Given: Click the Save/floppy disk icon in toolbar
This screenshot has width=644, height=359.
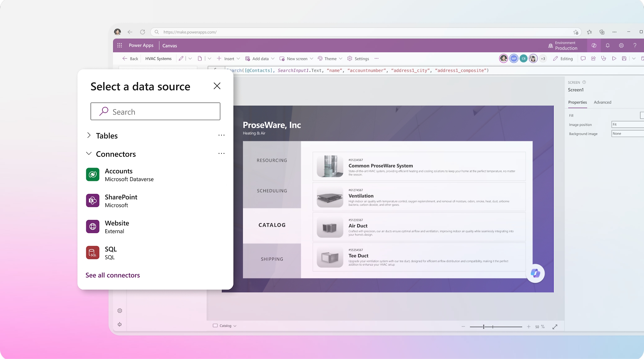Looking at the screenshot, I should tap(625, 58).
